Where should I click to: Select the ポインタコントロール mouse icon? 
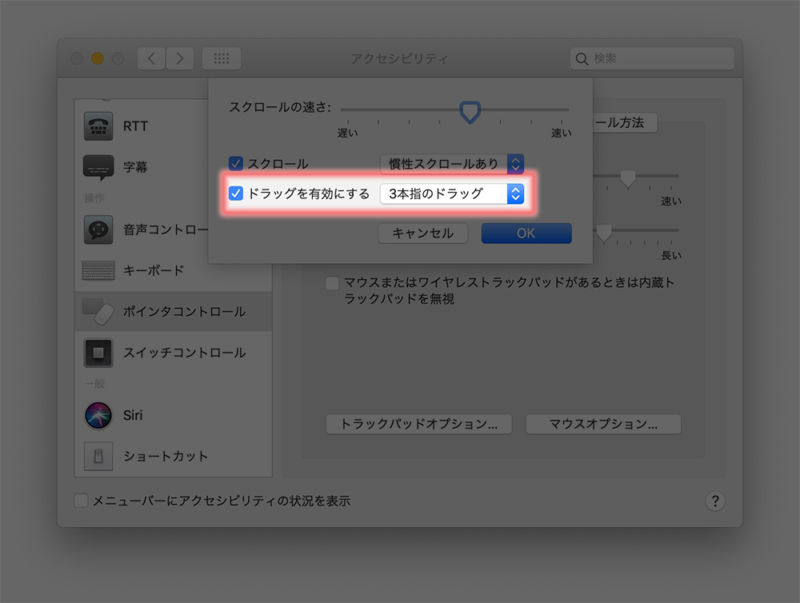(x=98, y=311)
